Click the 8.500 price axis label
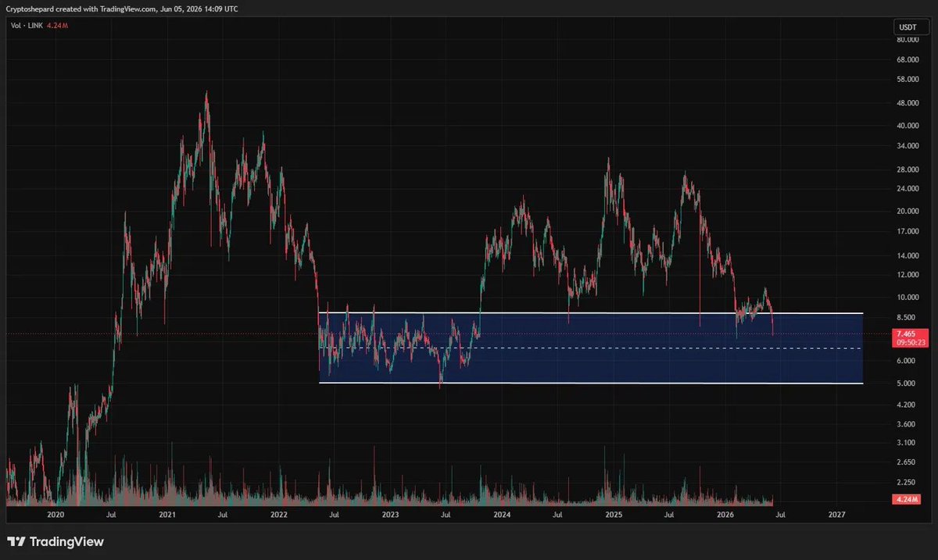Viewport: 938px width, 560px height. [907, 317]
